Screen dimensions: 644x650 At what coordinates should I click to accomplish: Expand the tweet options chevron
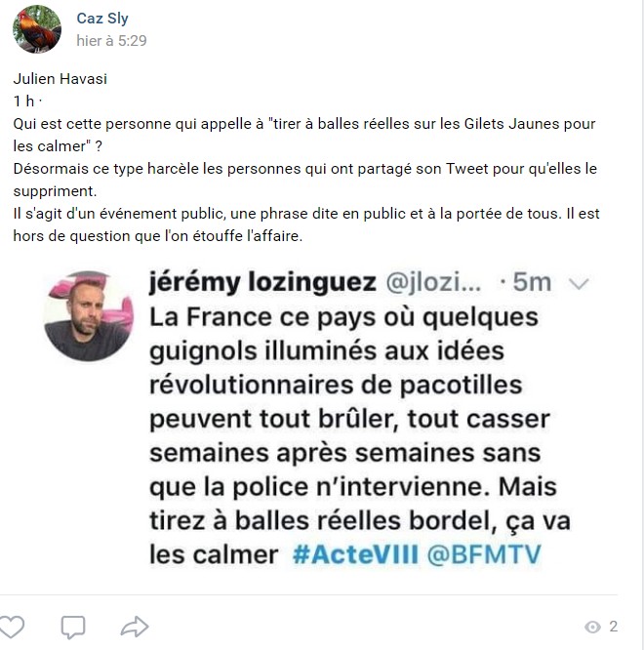pyautogui.click(x=579, y=284)
